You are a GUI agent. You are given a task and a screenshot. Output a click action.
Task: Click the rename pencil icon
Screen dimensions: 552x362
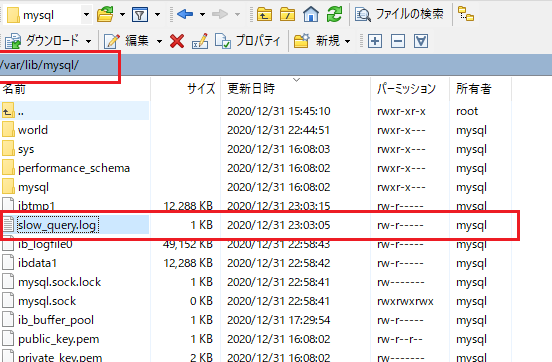click(200, 41)
